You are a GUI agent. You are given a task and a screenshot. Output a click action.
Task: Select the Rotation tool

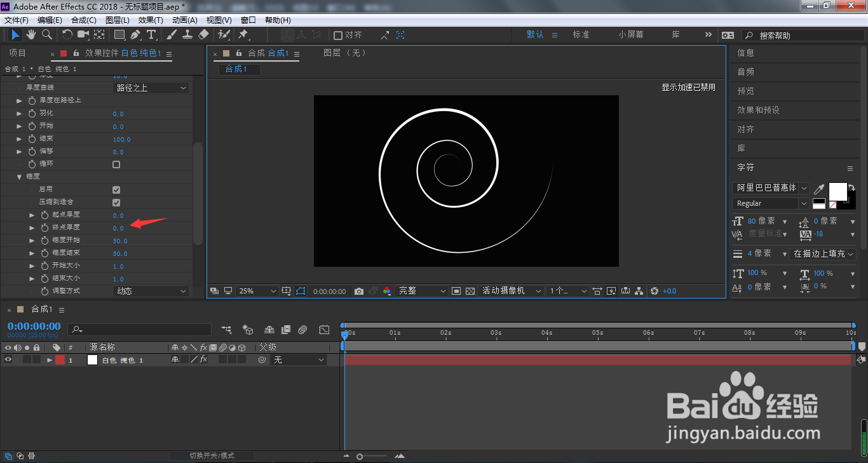point(67,35)
